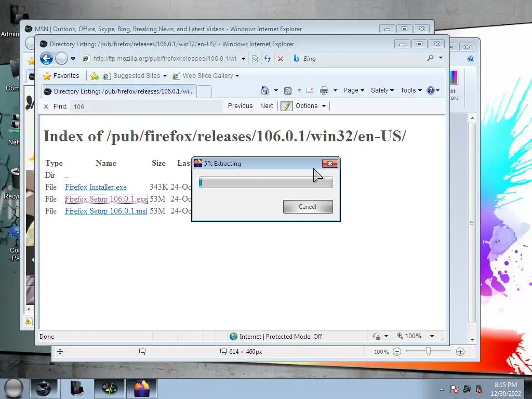Click the Firefox Setup 106.0.1.exe link
The height and width of the screenshot is (399, 532).
(106, 199)
